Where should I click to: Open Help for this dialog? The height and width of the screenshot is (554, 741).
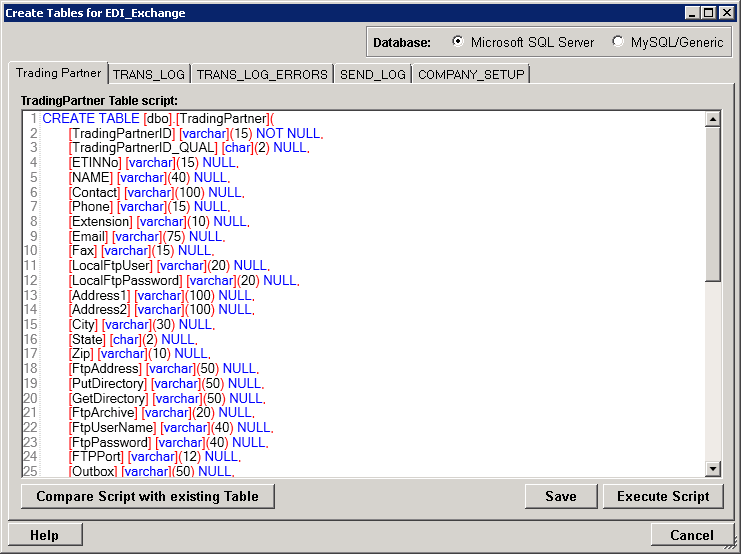tap(44, 535)
